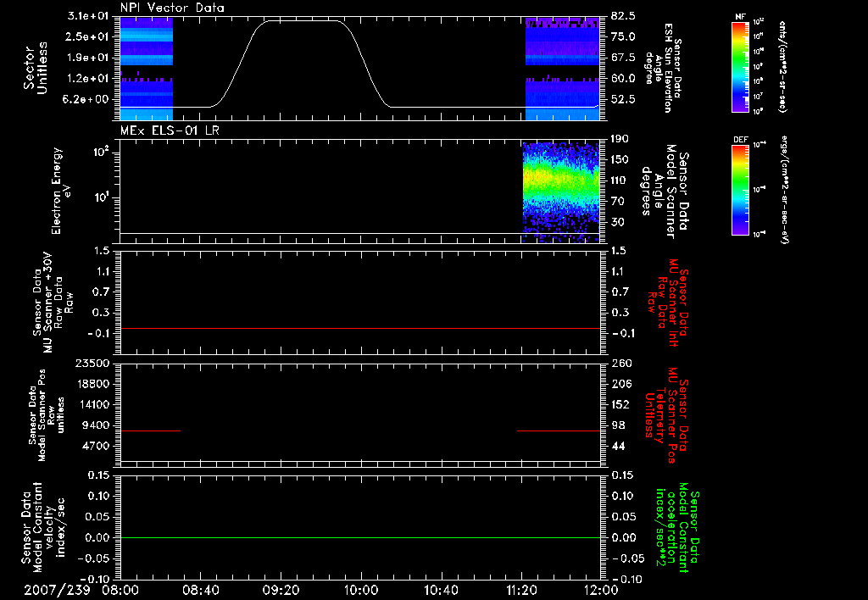868x600 pixels.
Task: Click the '70' scanner angle tick
Action: (x=618, y=202)
